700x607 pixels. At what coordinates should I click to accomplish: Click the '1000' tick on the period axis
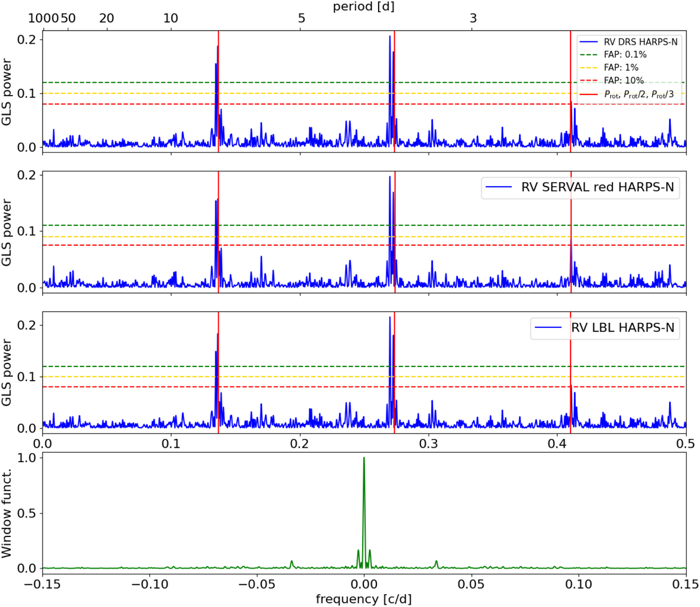[43, 18]
